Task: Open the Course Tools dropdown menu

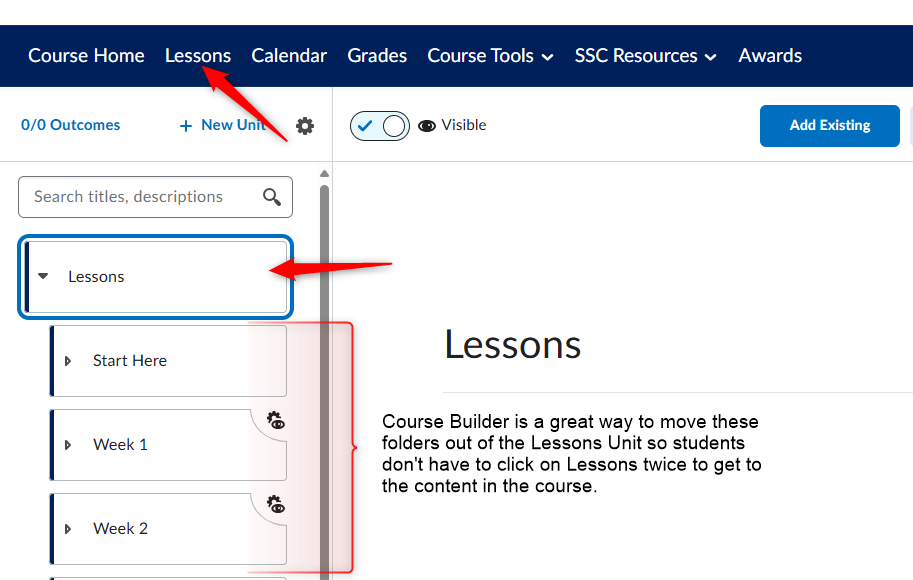Action: tap(490, 56)
